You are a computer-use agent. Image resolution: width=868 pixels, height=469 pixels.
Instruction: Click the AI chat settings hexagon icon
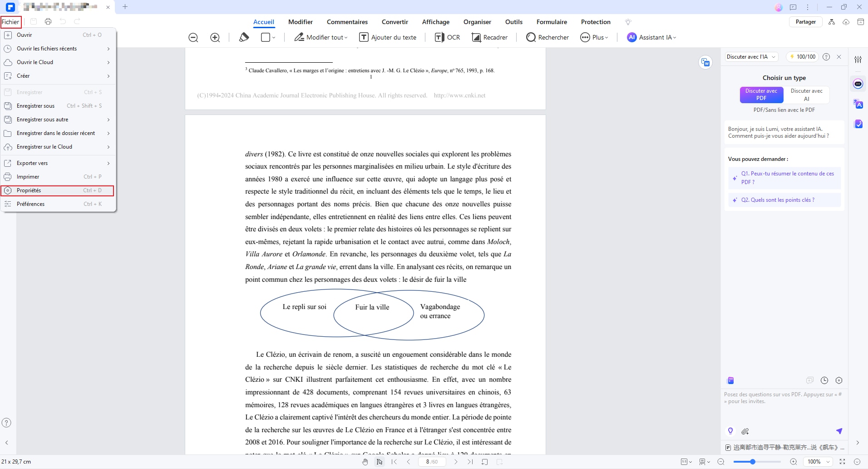pos(839,380)
